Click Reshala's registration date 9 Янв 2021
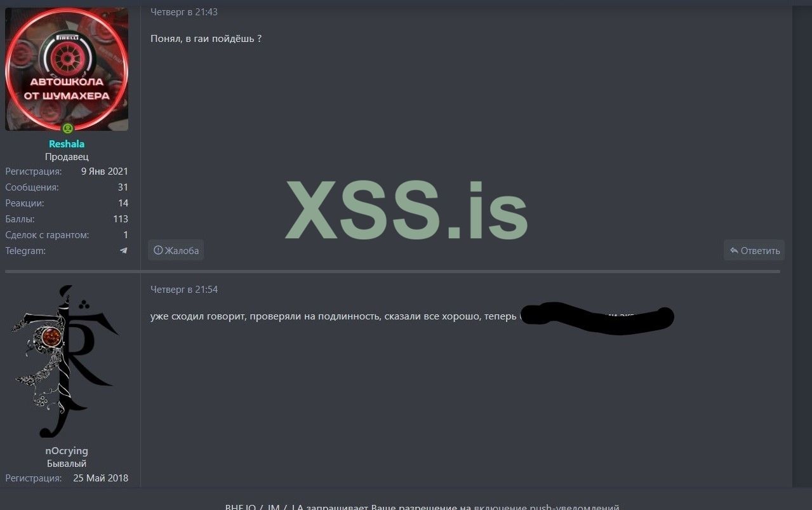The width and height of the screenshot is (812, 510). [x=105, y=171]
